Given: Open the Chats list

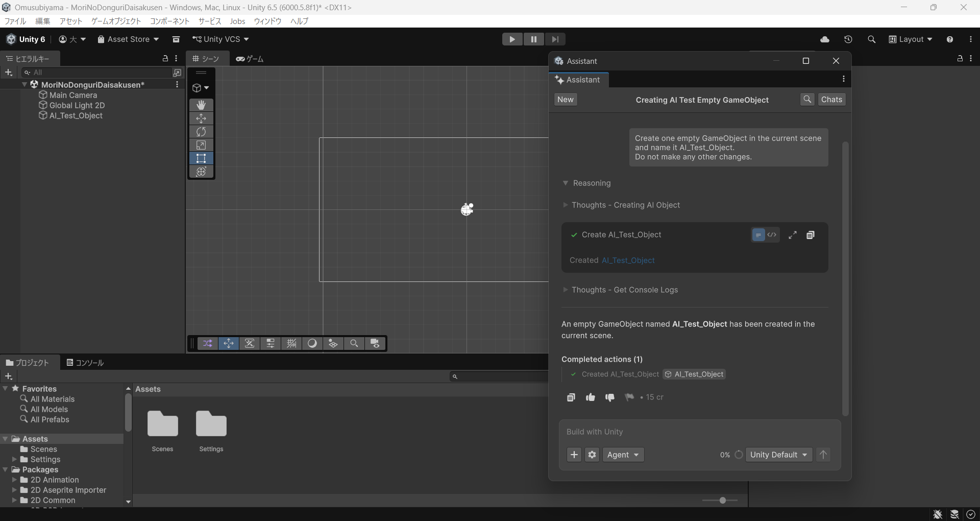Looking at the screenshot, I should coord(831,100).
